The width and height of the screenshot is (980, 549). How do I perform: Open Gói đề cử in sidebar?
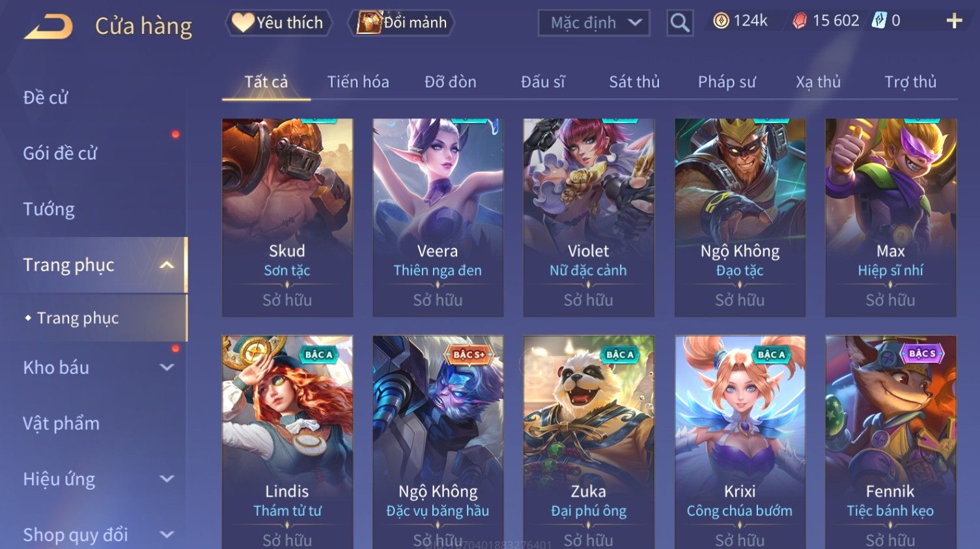tap(60, 153)
